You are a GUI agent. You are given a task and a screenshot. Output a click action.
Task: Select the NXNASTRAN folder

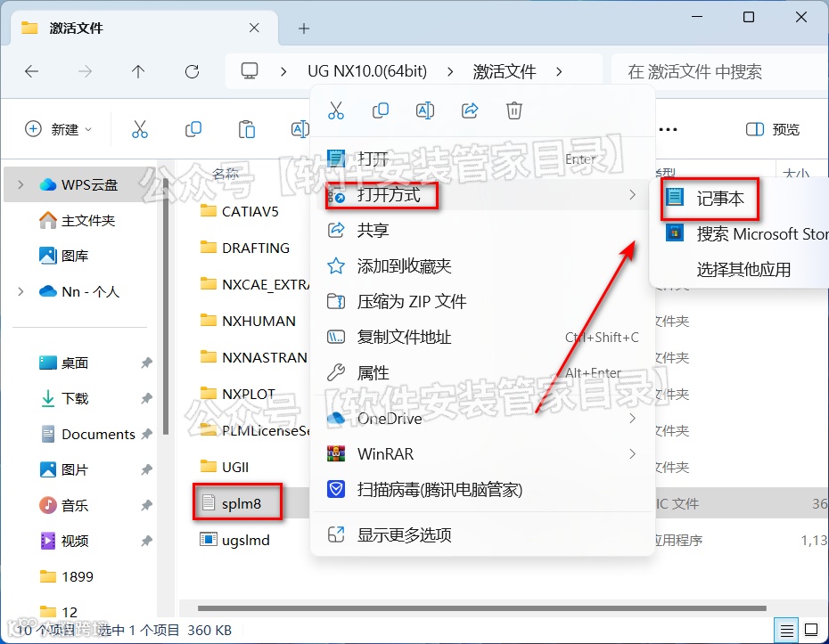click(x=254, y=358)
